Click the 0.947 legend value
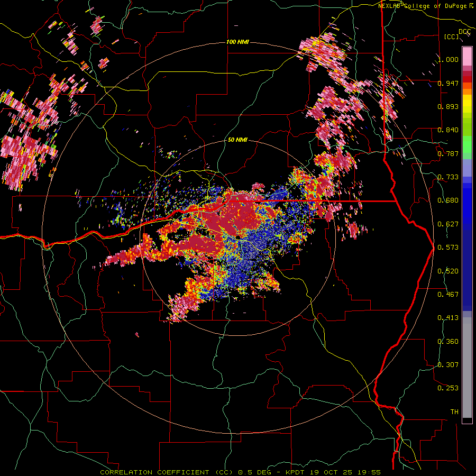This screenshot has height=476, width=476. (x=448, y=83)
